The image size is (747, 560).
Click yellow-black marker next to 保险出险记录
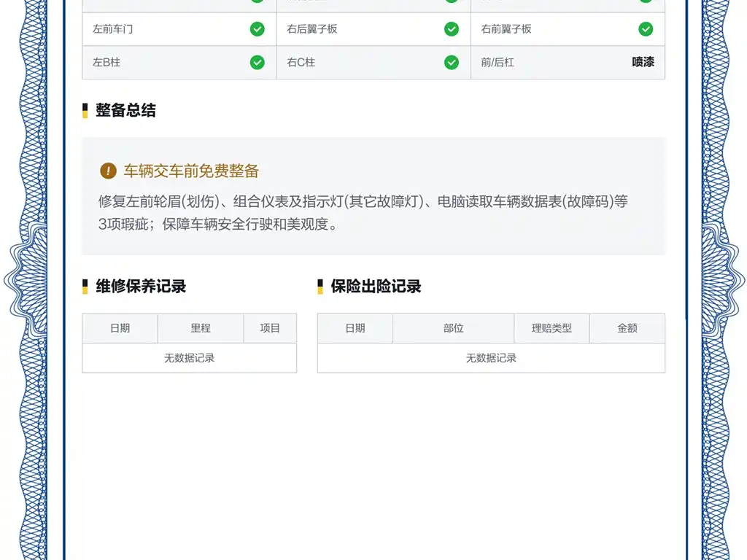[320, 287]
